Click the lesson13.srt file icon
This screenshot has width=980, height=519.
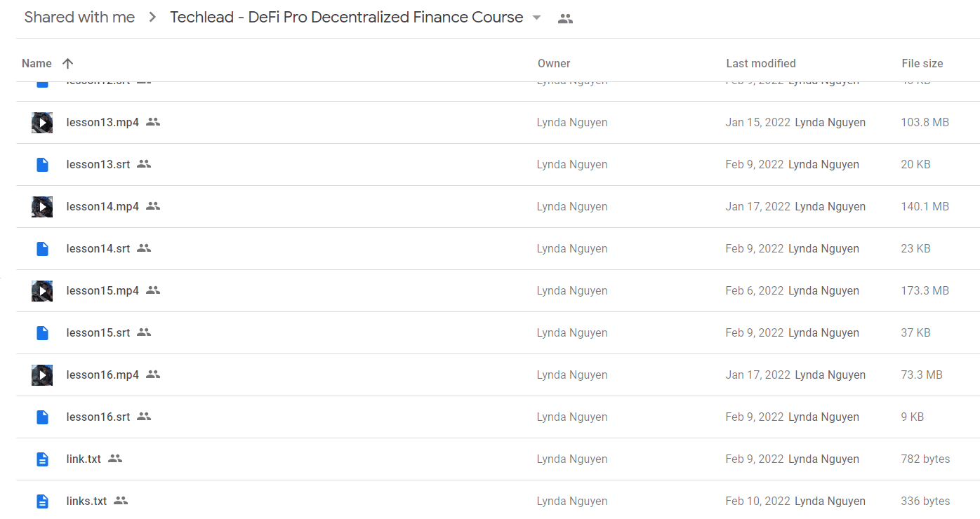point(42,165)
